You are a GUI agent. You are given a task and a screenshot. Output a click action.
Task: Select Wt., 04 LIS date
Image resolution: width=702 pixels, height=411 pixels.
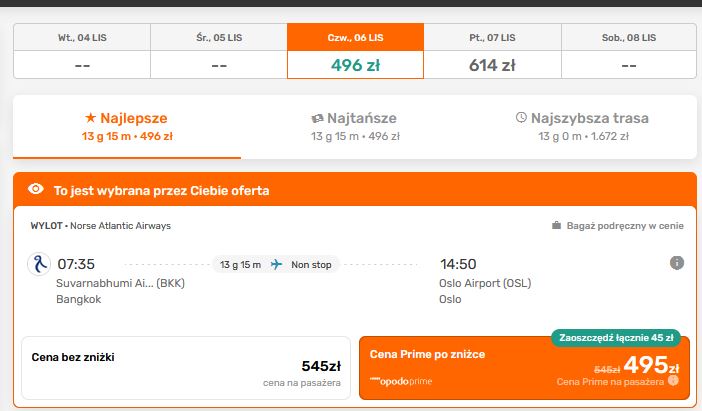(82, 51)
